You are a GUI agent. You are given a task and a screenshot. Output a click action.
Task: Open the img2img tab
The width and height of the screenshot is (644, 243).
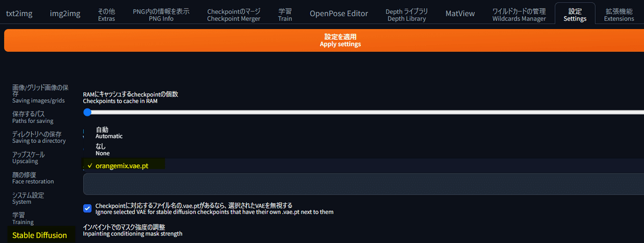[65, 14]
